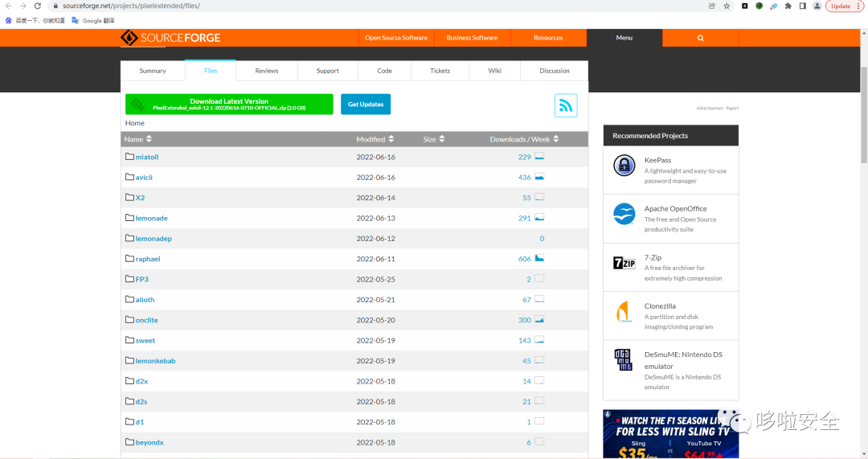Click the lemonade downloads chart icon
This screenshot has width=868, height=459.
[539, 218]
